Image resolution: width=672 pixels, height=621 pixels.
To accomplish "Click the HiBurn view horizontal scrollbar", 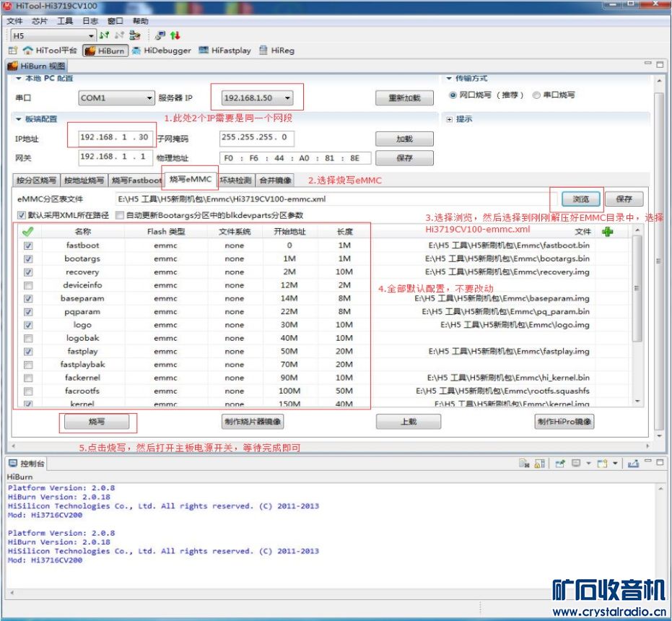I will [x=330, y=446].
